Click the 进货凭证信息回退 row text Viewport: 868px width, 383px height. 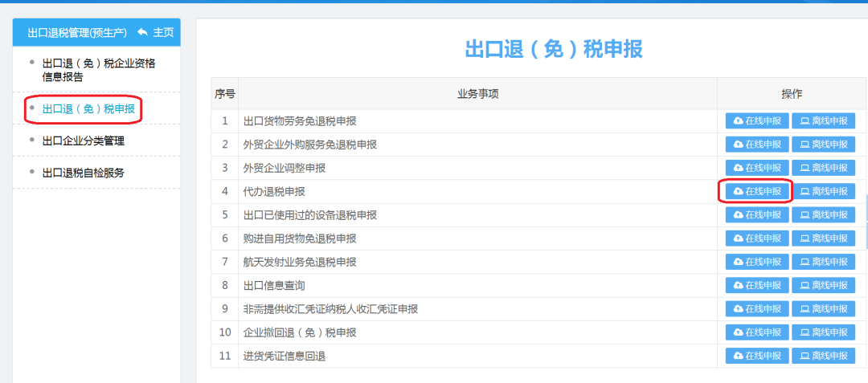pyautogui.click(x=284, y=356)
